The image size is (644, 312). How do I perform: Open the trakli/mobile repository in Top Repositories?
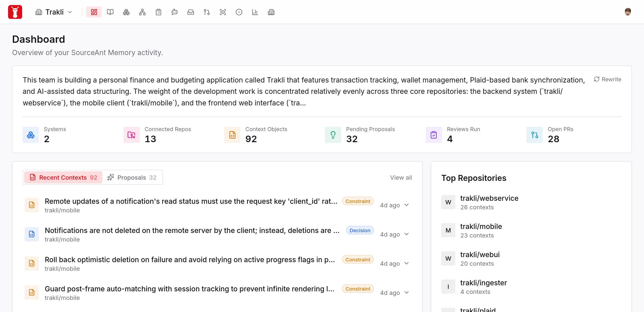pyautogui.click(x=481, y=226)
